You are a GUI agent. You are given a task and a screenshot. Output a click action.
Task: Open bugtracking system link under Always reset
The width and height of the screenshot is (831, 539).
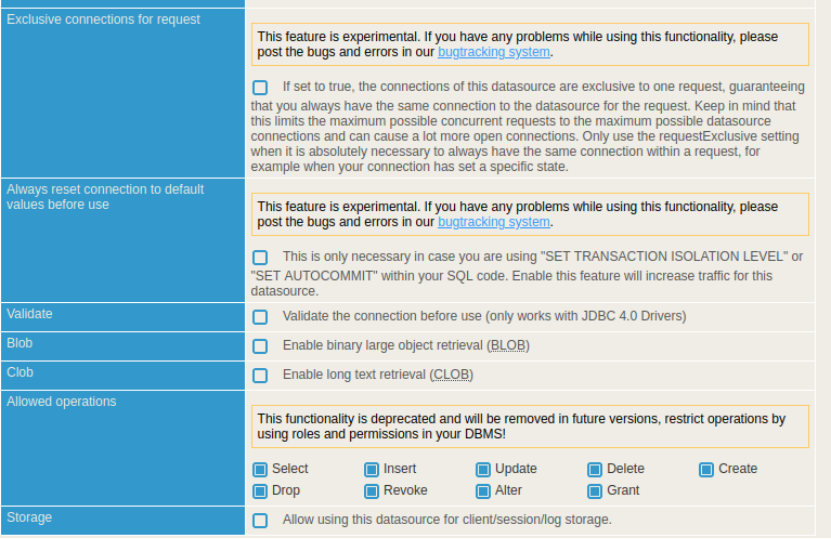(494, 222)
